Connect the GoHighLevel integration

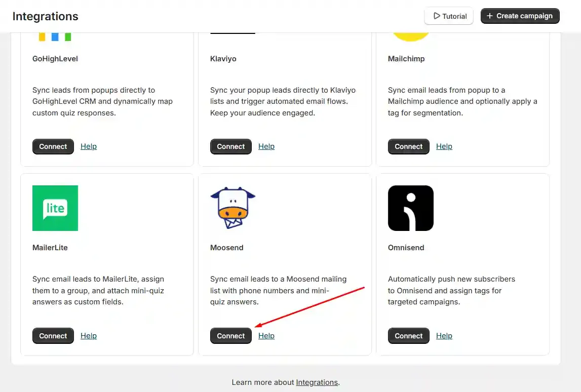point(53,146)
